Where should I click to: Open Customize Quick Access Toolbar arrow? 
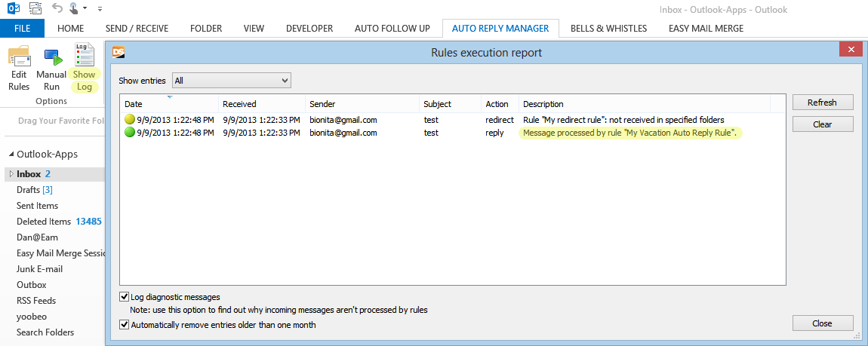[100, 9]
